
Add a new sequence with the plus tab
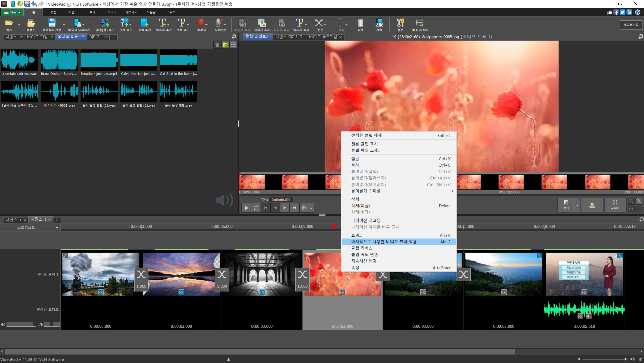(x=57, y=220)
